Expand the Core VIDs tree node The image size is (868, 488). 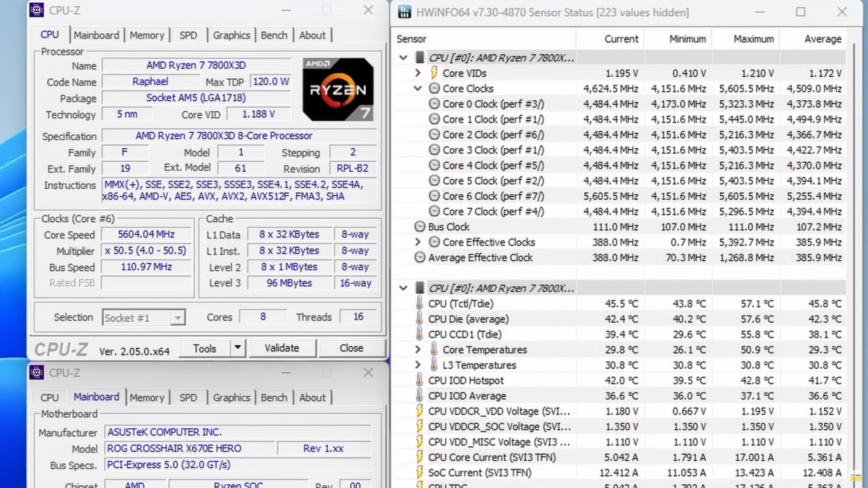418,73
